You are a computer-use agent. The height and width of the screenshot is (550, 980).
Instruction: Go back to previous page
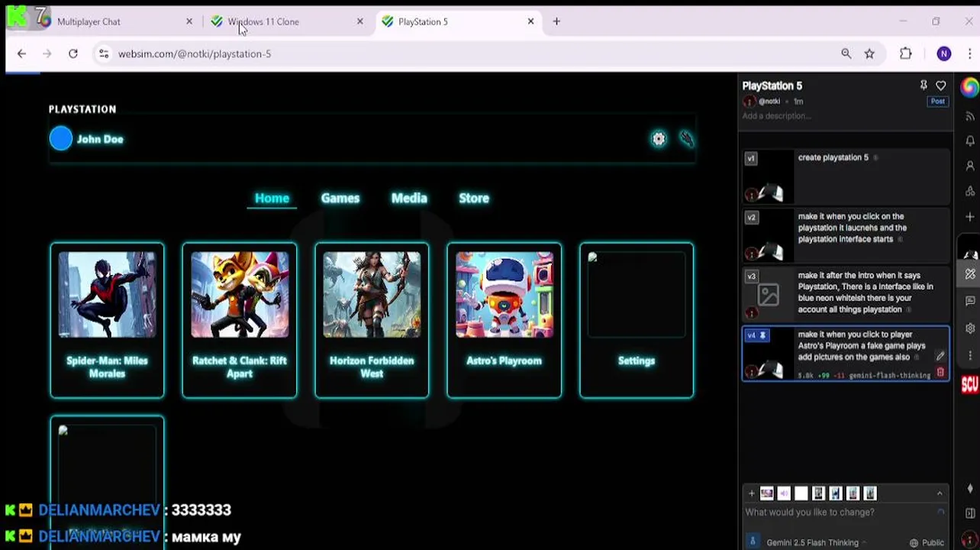coord(21,53)
